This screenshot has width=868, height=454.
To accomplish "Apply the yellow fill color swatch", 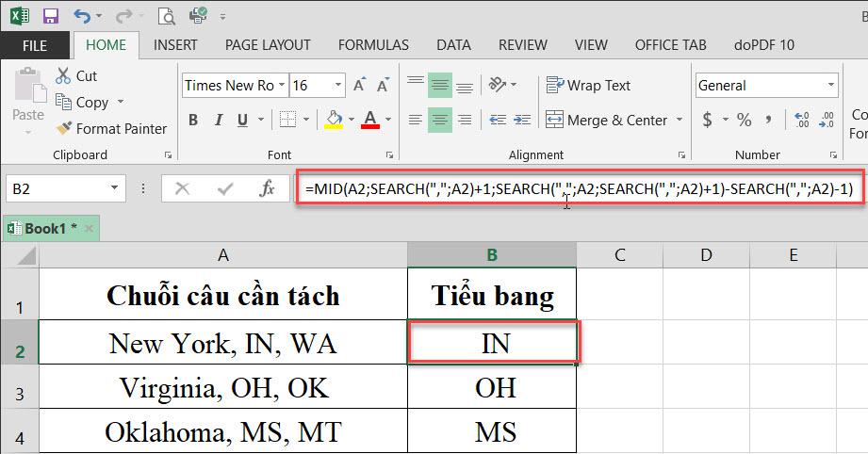I will pyautogui.click(x=333, y=121).
